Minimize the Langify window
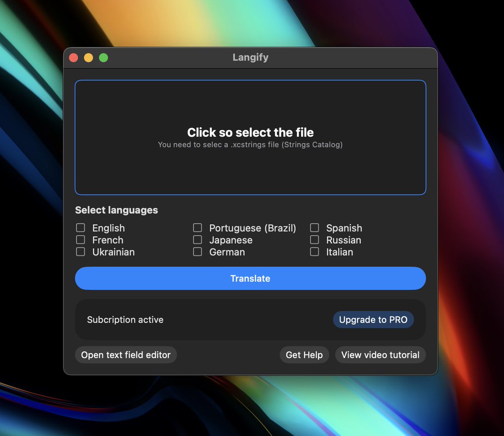This screenshot has height=436, width=504. coord(89,57)
